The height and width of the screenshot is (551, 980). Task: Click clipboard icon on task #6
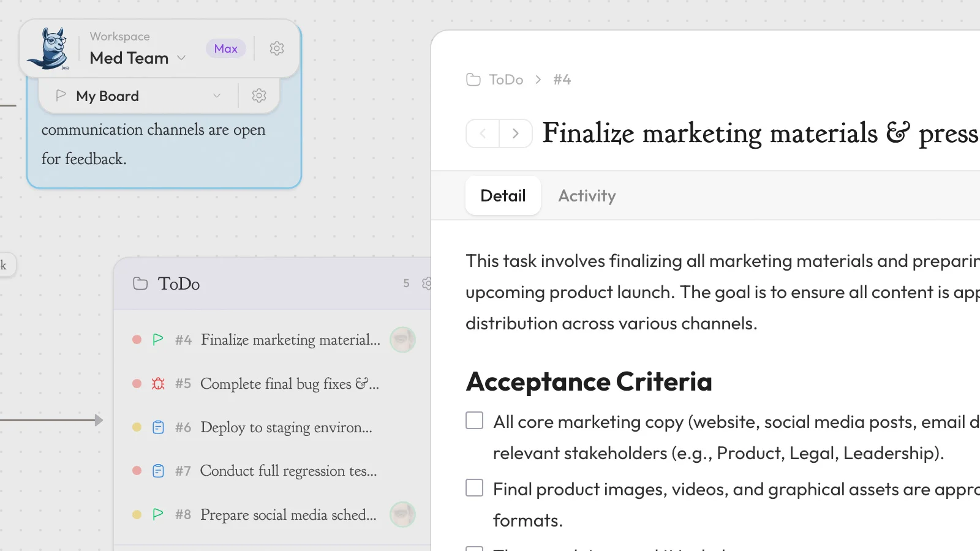[158, 427]
